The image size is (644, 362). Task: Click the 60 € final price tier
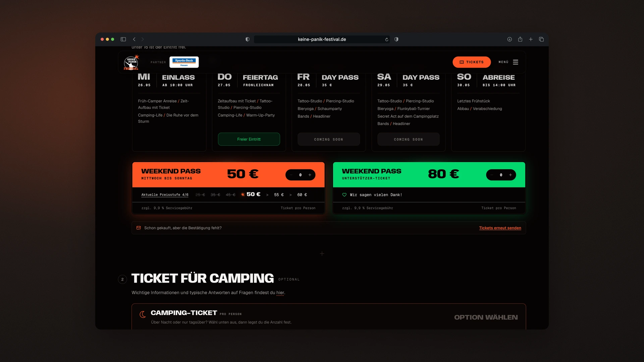302,195
